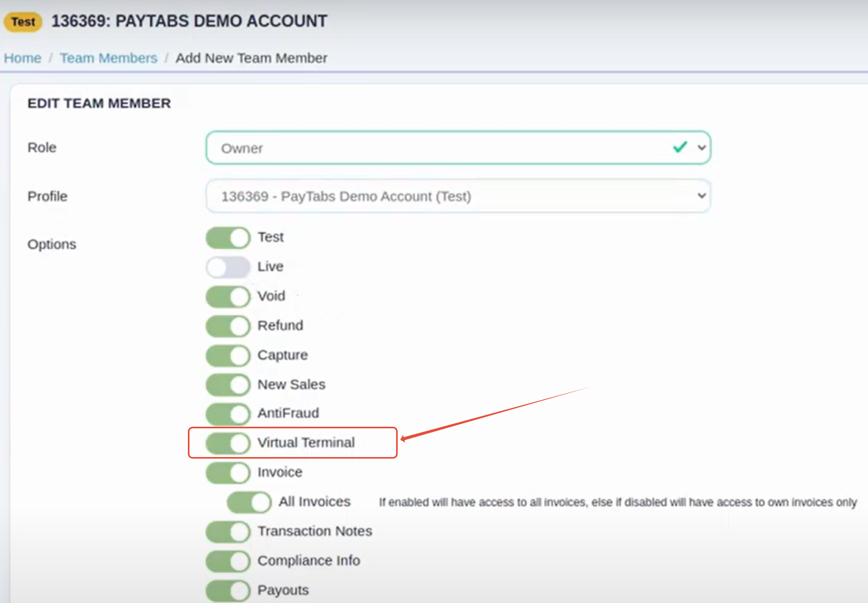Click the All Invoices access description text
The image size is (868, 603).
click(x=618, y=502)
